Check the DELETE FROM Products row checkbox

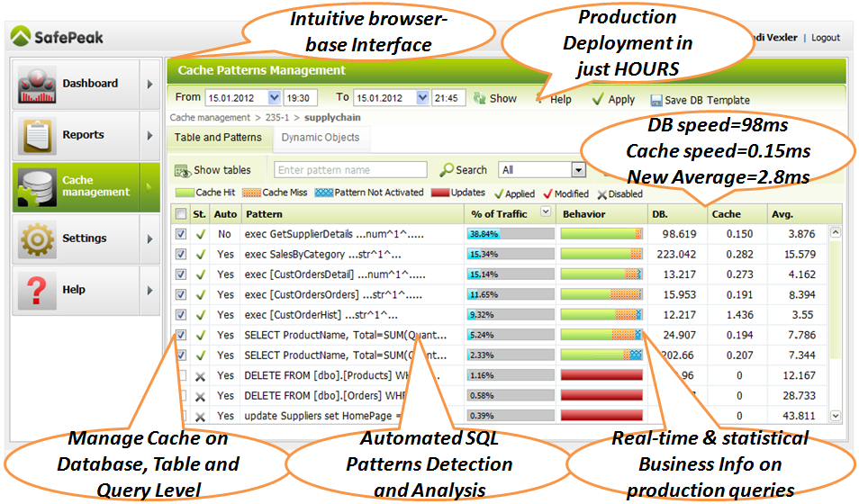click(182, 376)
